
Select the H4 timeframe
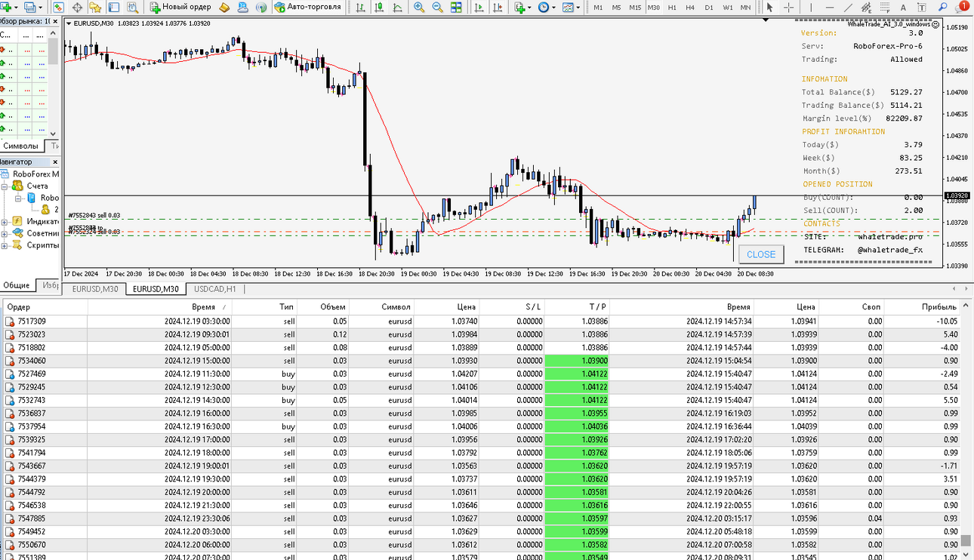point(690,8)
